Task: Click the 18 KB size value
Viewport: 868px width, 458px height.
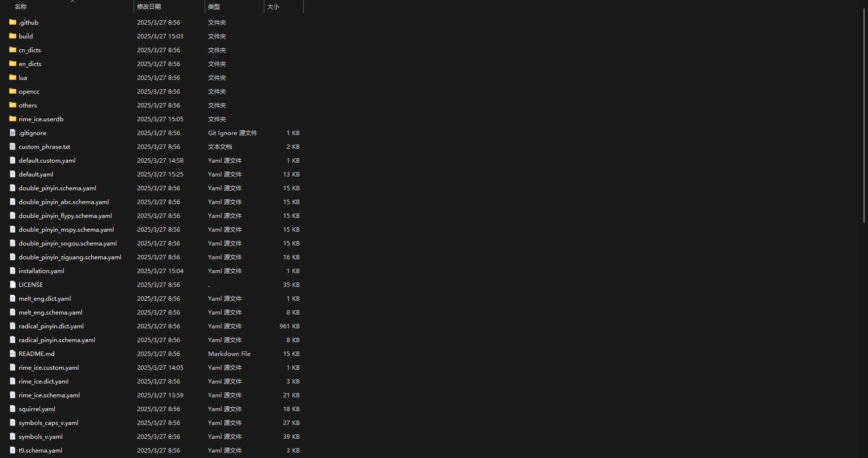Action: [291, 409]
